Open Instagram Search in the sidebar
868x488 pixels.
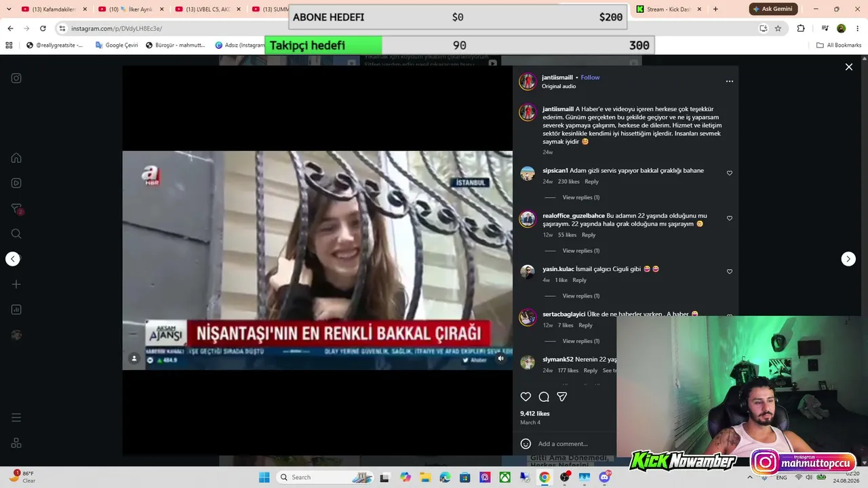click(16, 234)
